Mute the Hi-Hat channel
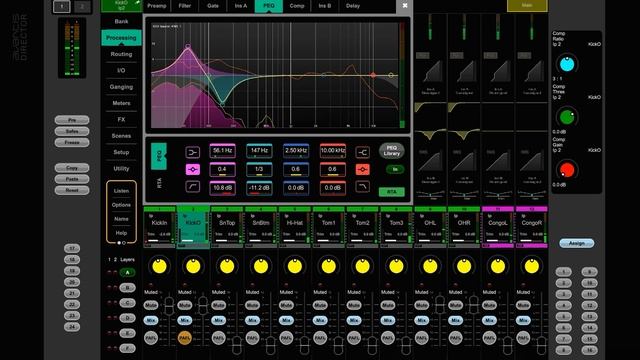640x360 pixels. tap(286, 305)
